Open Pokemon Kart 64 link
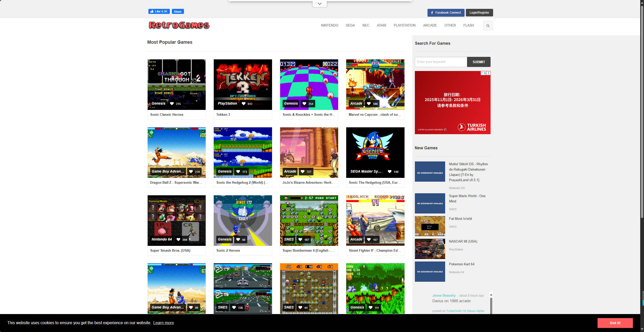This screenshot has height=332, width=644. point(462,264)
